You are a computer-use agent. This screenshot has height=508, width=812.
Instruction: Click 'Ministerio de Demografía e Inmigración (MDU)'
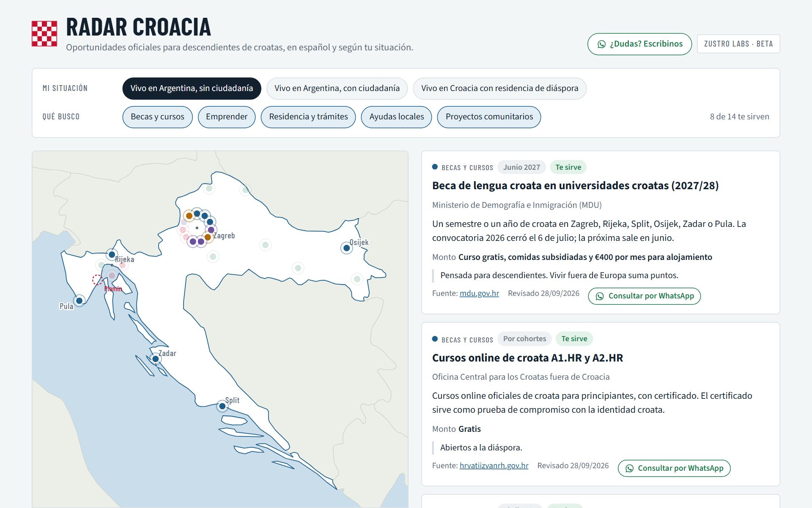pyautogui.click(x=517, y=205)
